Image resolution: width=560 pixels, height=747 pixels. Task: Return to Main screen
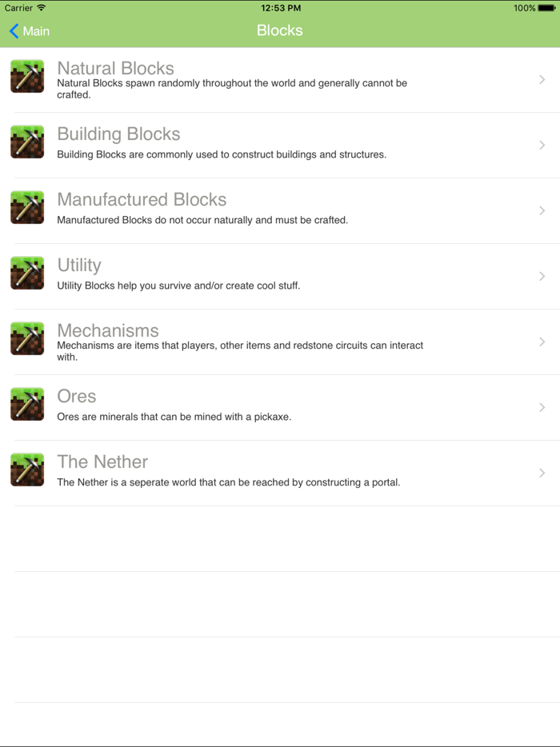click(30, 30)
